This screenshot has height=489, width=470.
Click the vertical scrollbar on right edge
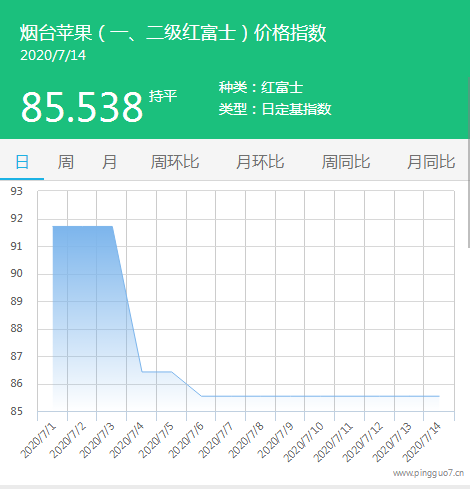point(468,163)
